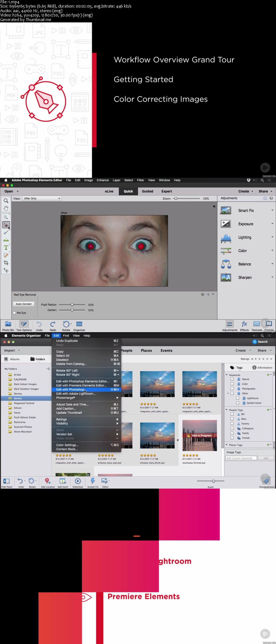The image size is (276, 644).
Task: Check the Photography keyword tag
Action: [x=232, y=389]
